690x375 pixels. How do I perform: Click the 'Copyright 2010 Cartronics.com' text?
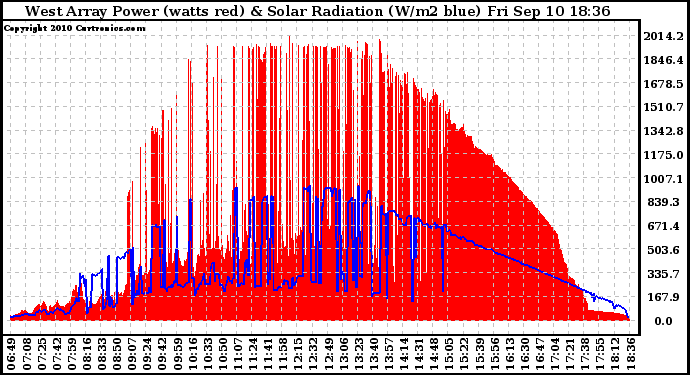(74, 28)
